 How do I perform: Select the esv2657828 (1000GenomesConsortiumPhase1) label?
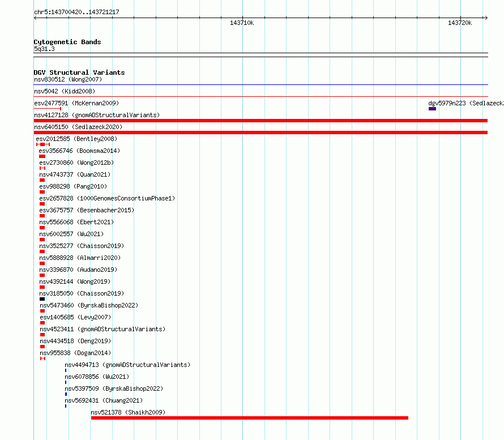107,198
